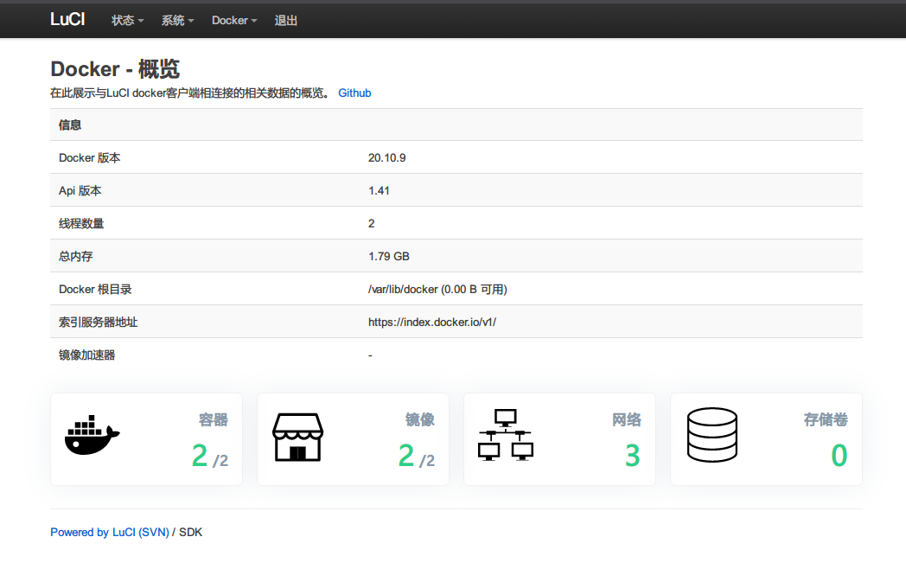
Task: Click the network computers icon
Action: (x=506, y=435)
